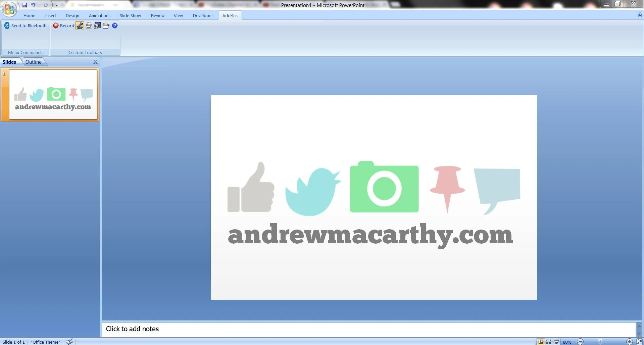Switch to the Animations tab
Viewport: 644px width, 345px height.
[100, 15]
